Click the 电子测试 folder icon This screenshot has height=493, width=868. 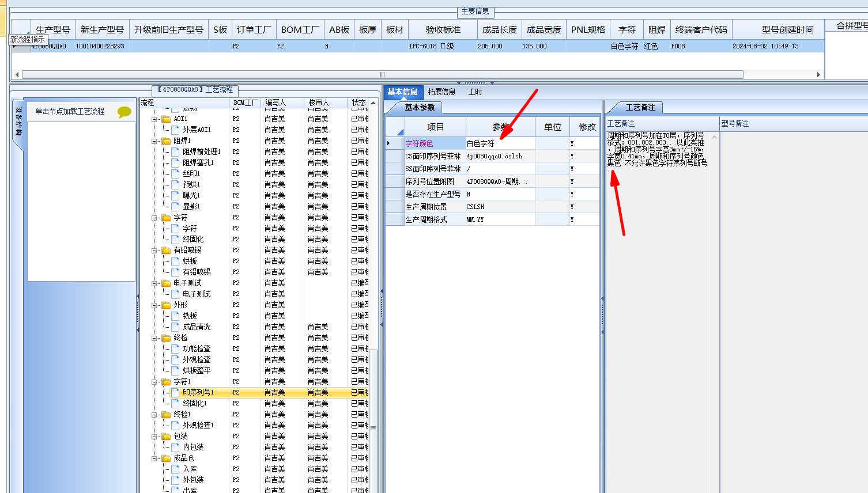[166, 283]
